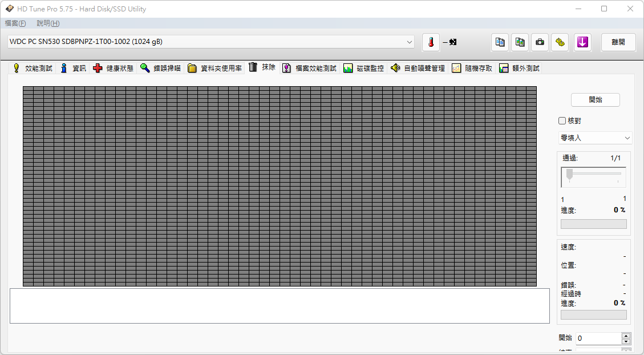The width and height of the screenshot is (644, 355).
Task: Click the empty log text box
Action: click(x=280, y=306)
